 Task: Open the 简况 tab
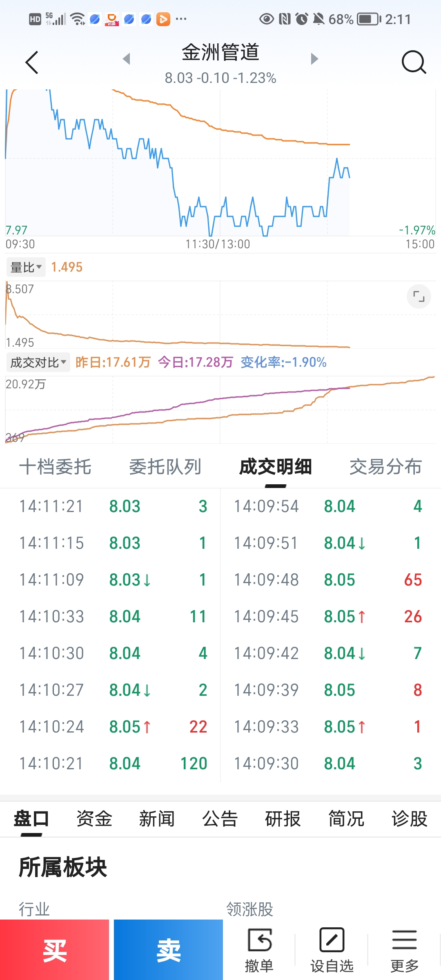(x=346, y=819)
